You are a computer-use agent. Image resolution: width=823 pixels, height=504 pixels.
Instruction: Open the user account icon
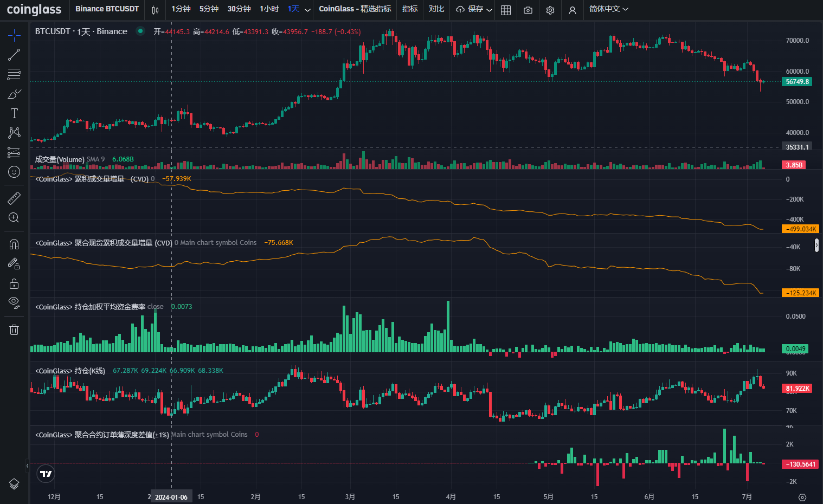point(573,10)
